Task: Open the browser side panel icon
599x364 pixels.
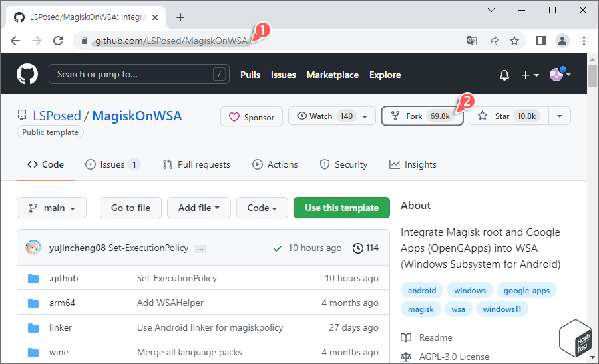Action: click(541, 41)
